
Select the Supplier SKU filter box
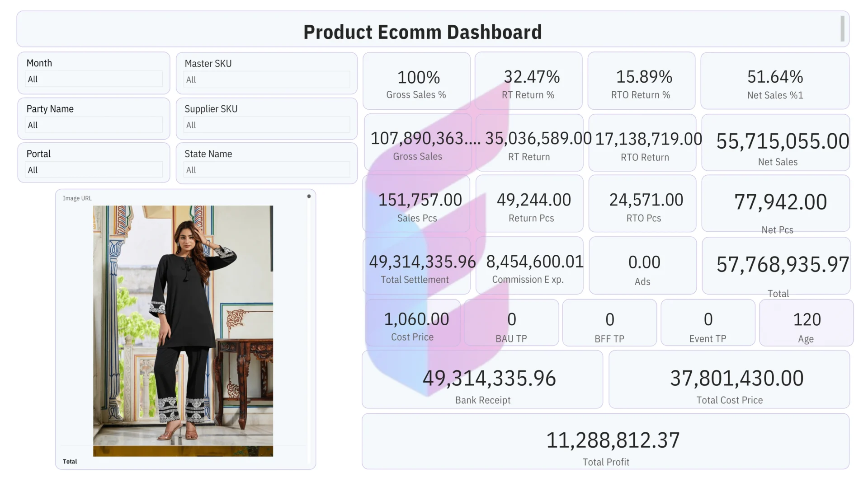267,125
